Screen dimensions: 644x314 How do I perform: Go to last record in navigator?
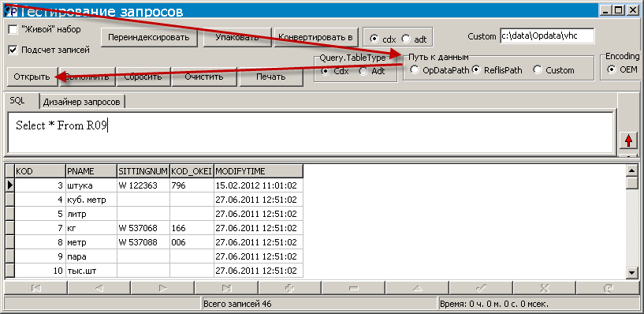(226, 289)
